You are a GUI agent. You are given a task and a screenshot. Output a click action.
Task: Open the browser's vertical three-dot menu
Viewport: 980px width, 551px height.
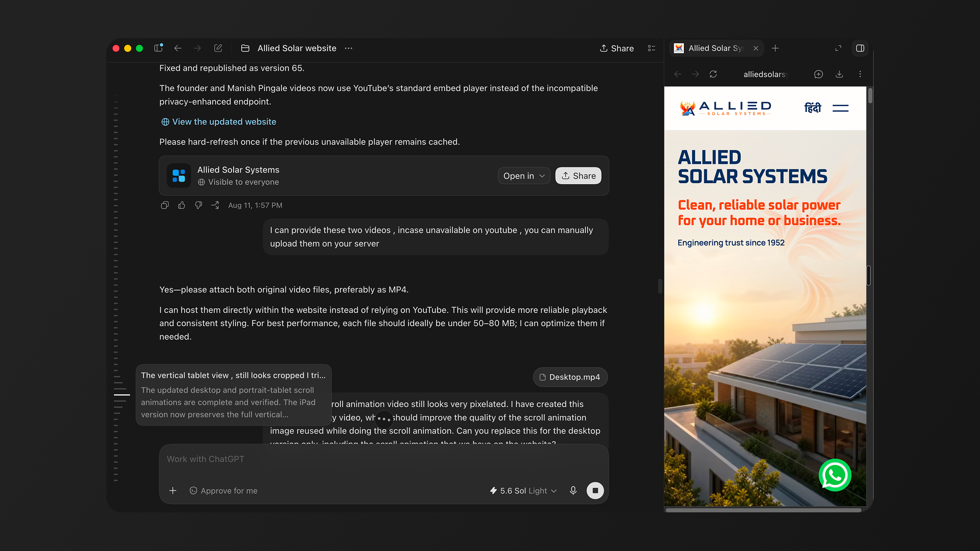tap(860, 74)
